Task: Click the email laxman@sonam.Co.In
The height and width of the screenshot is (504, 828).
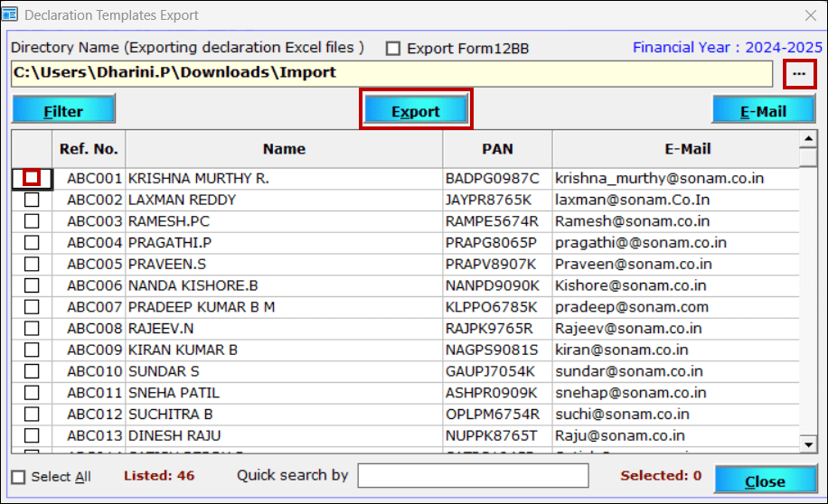Action: (632, 200)
